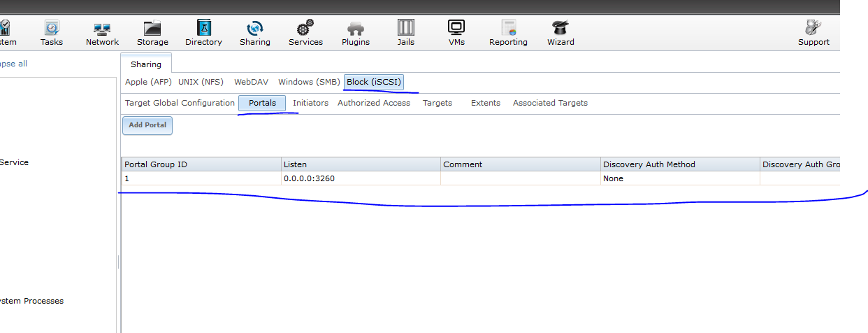Image resolution: width=868 pixels, height=333 pixels.
Task: Open the Associated Targets sub-tab
Action: (550, 103)
